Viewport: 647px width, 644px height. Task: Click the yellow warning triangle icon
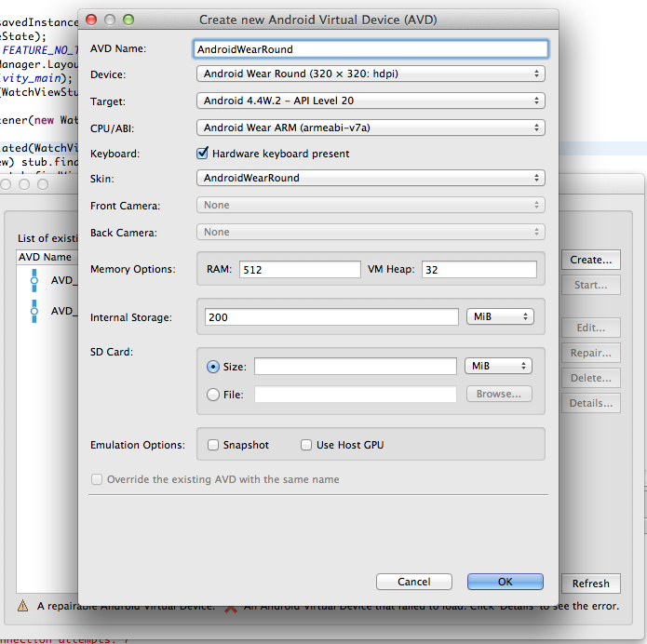[23, 606]
